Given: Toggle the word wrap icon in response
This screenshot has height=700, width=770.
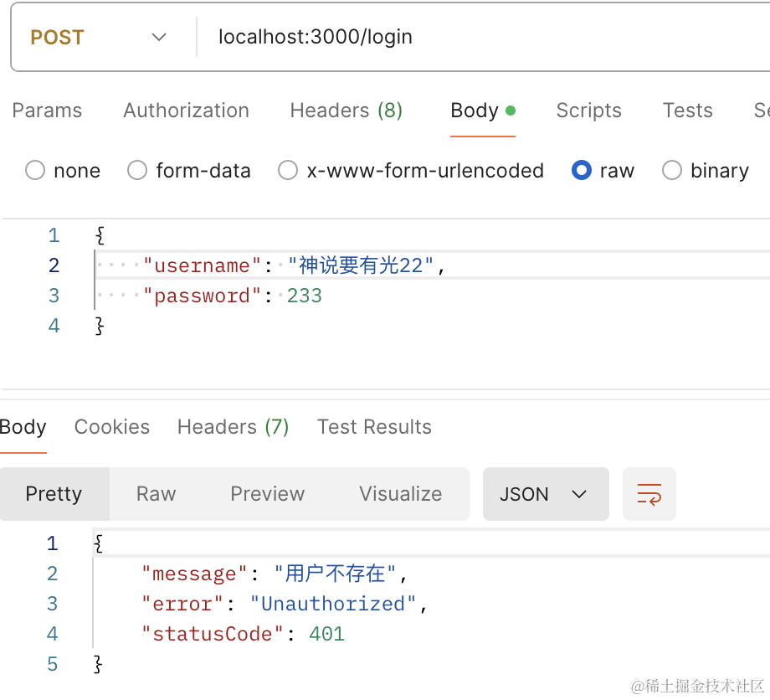Looking at the screenshot, I should (x=649, y=494).
